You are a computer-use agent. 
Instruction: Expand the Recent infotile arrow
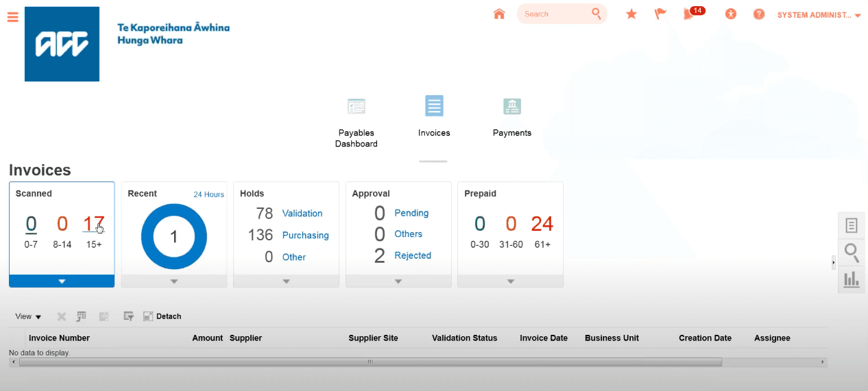(x=174, y=281)
